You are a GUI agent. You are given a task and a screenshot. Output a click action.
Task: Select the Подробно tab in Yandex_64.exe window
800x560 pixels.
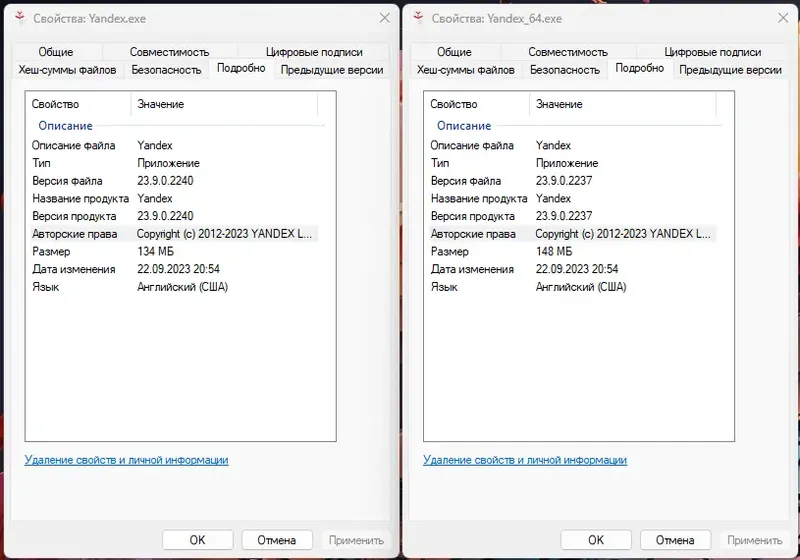coord(640,68)
